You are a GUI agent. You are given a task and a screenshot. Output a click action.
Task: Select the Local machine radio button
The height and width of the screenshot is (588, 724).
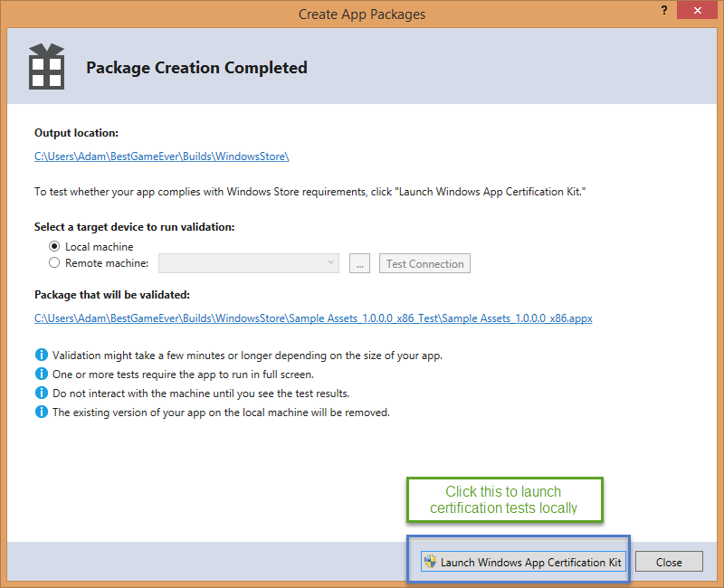[54, 246]
